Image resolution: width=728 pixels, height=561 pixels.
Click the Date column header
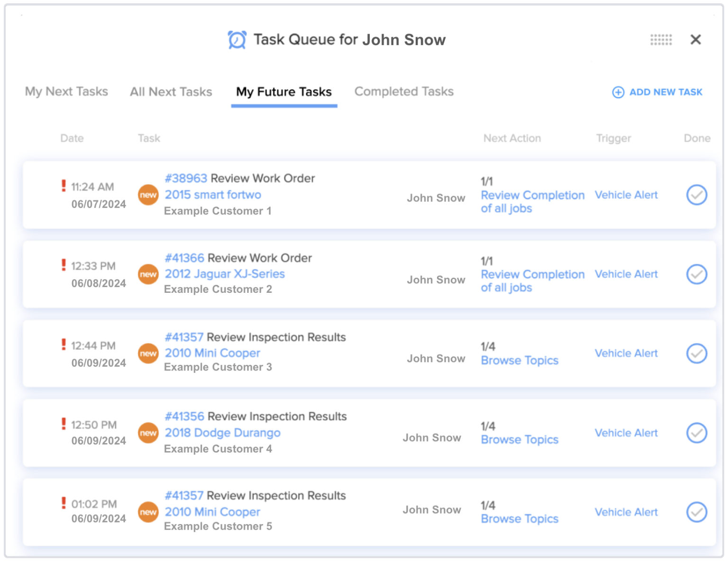[72, 138]
